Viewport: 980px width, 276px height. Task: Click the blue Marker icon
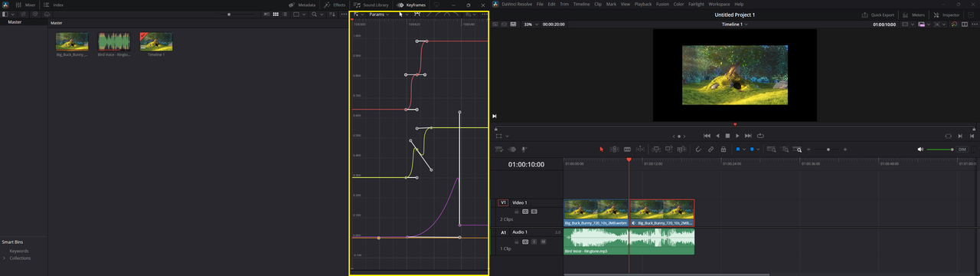[x=753, y=149]
